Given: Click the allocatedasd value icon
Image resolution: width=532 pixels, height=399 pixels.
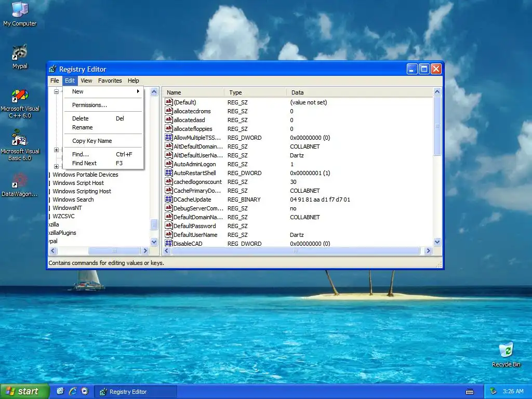Looking at the screenshot, I should [x=169, y=119].
